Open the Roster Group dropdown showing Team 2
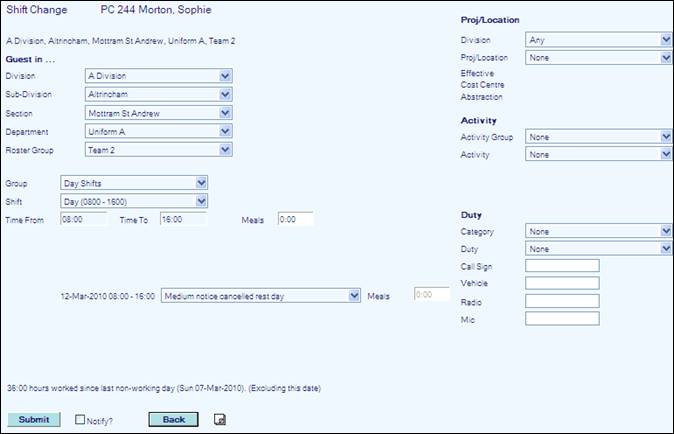Screen dimensions: 674x434 158,151
